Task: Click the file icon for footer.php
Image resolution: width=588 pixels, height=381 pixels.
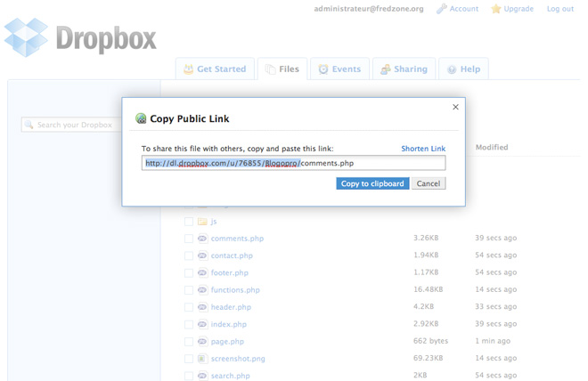Action: (202, 272)
